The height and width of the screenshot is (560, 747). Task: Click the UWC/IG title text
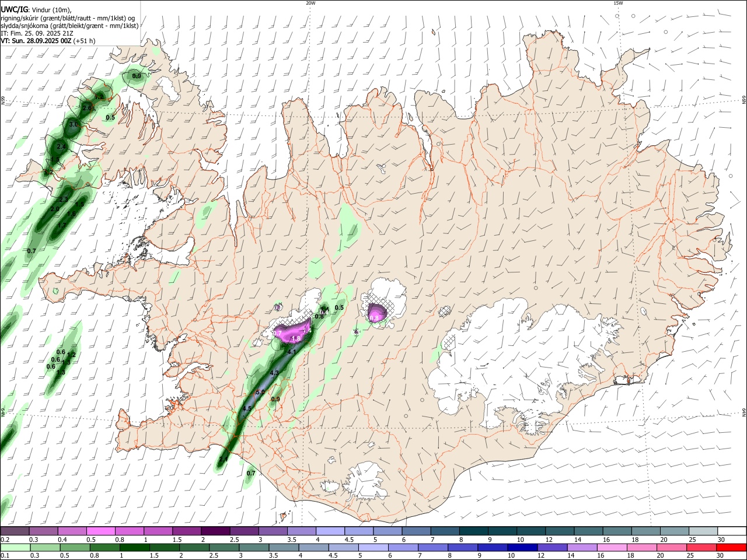pos(14,9)
